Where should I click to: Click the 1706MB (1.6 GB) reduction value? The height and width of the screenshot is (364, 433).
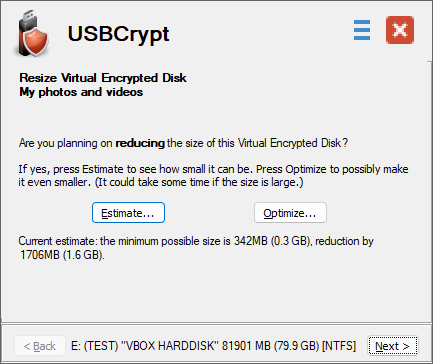(x=62, y=255)
